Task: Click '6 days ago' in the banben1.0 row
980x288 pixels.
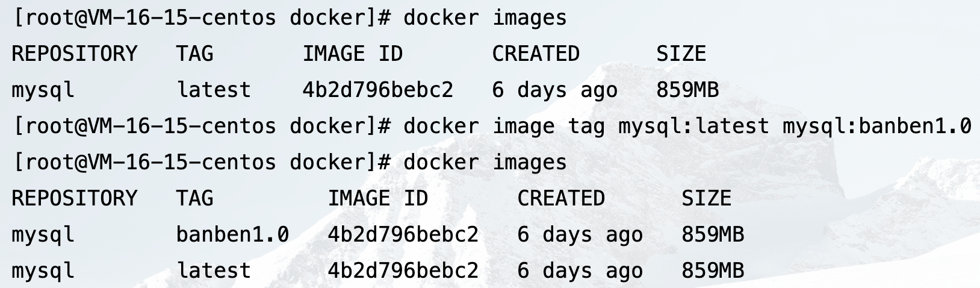Action: click(580, 235)
